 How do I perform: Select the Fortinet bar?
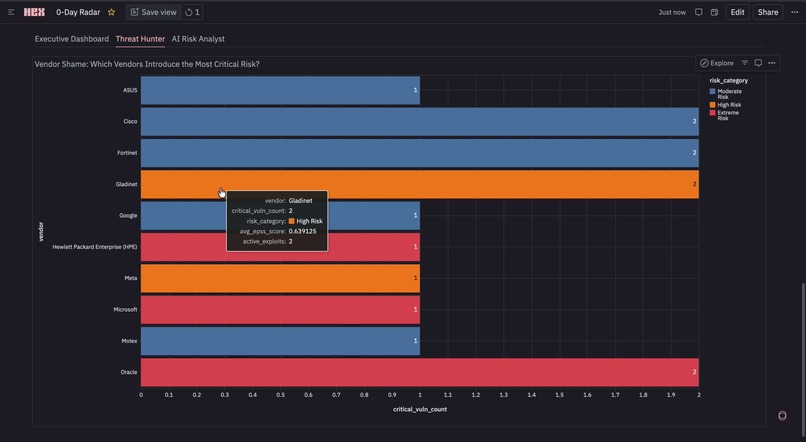419,153
